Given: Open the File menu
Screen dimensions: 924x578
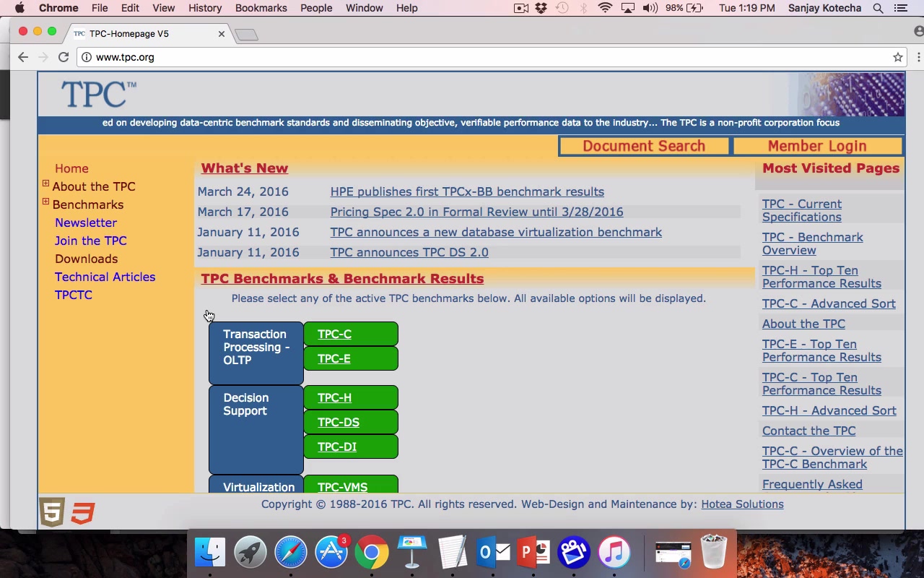Looking at the screenshot, I should click(100, 8).
